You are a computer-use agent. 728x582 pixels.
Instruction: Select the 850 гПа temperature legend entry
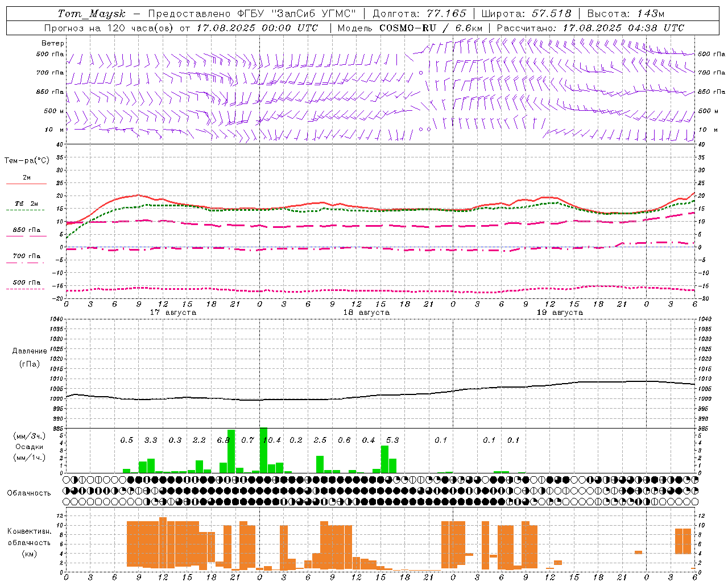(26, 230)
